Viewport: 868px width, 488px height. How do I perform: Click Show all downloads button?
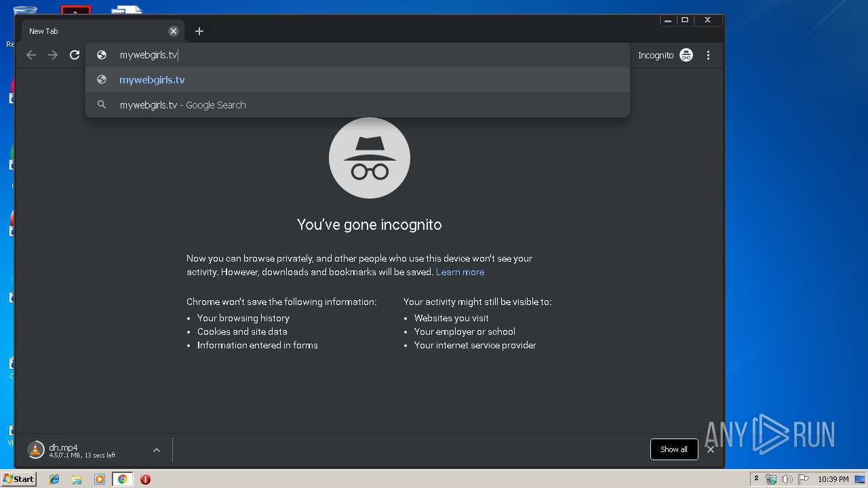tap(674, 449)
